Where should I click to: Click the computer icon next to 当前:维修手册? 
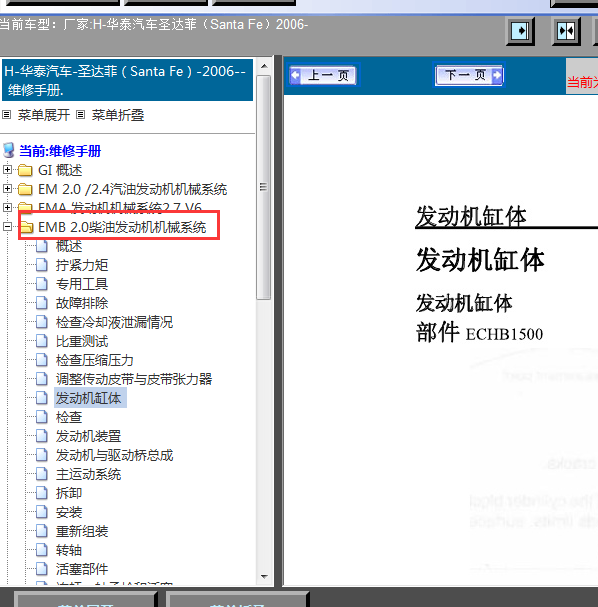[9, 151]
